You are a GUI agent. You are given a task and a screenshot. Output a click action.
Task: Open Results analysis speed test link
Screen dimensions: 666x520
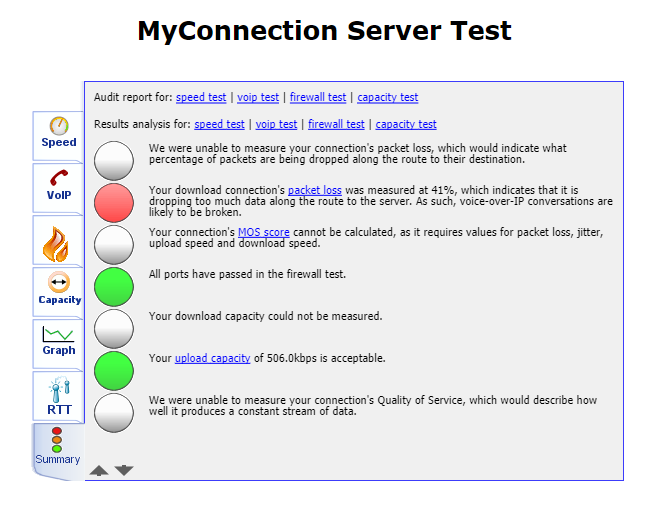point(219,125)
